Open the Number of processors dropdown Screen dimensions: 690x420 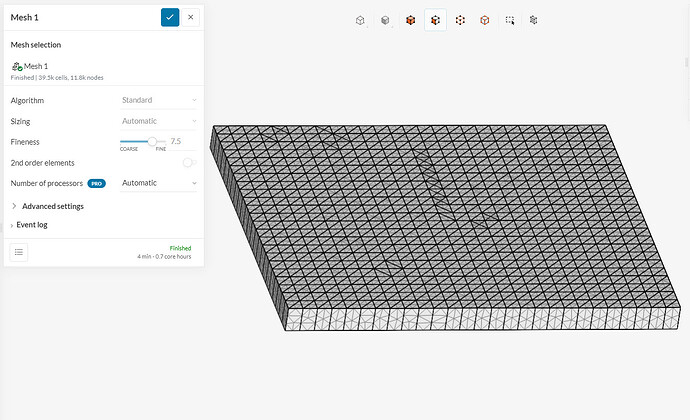158,183
